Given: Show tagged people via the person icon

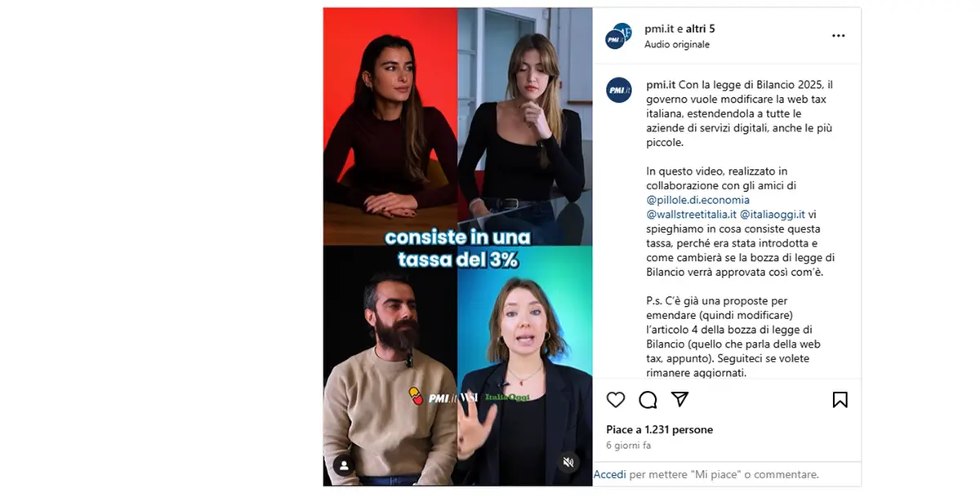Looking at the screenshot, I should [x=345, y=465].
